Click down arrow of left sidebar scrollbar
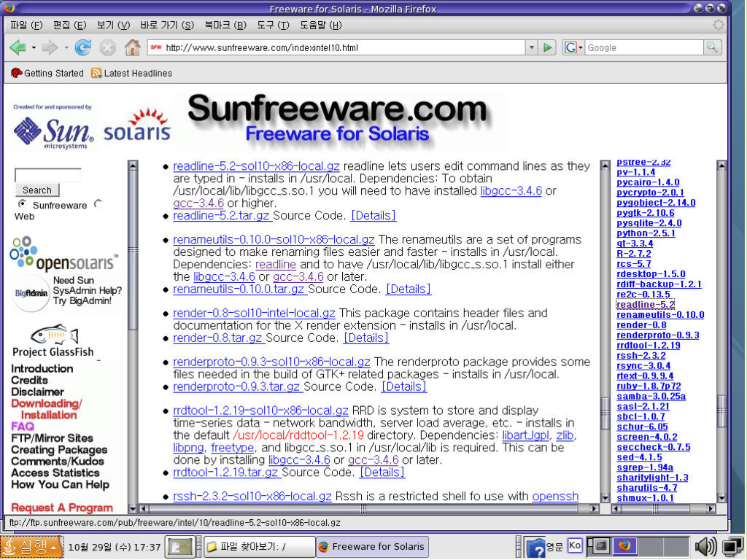747x560 pixels. pyautogui.click(x=133, y=508)
